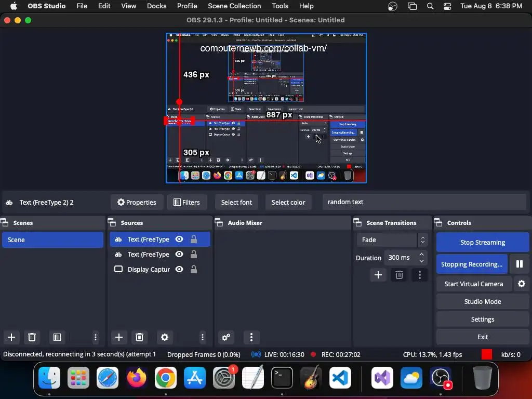Pop out the Scenes dock icon
The height and width of the screenshot is (399, 532).
(5, 222)
